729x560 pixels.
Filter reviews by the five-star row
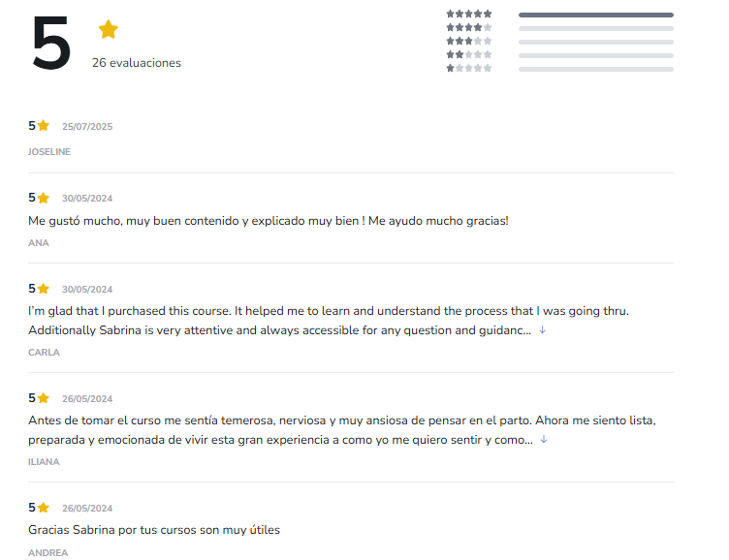[x=469, y=15]
